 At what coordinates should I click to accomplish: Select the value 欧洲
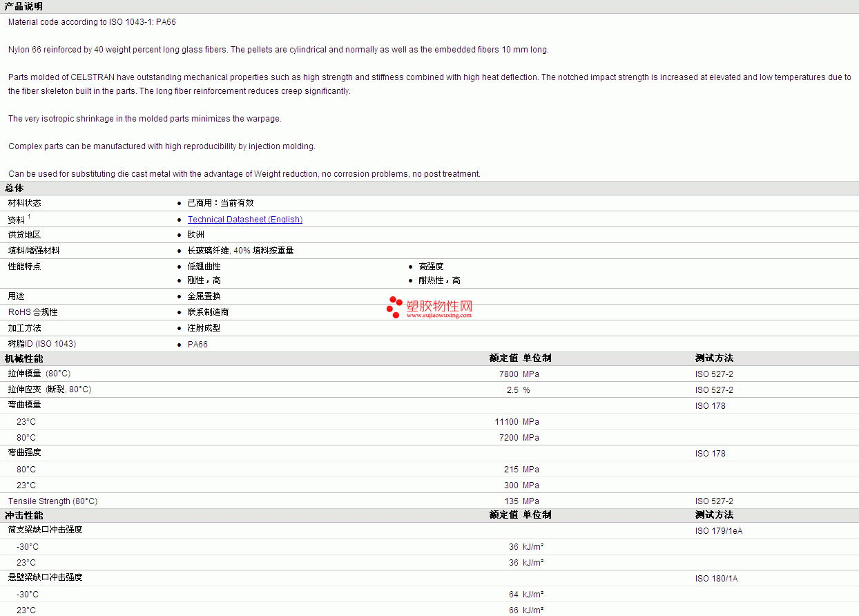[x=196, y=235]
